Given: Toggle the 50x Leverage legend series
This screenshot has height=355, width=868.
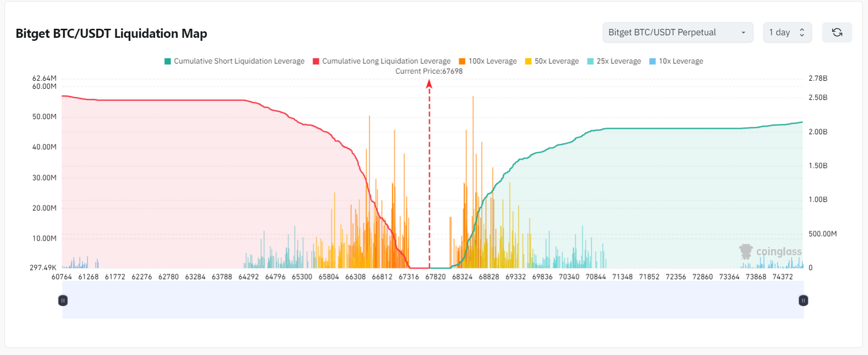Looking at the screenshot, I should click(x=552, y=61).
